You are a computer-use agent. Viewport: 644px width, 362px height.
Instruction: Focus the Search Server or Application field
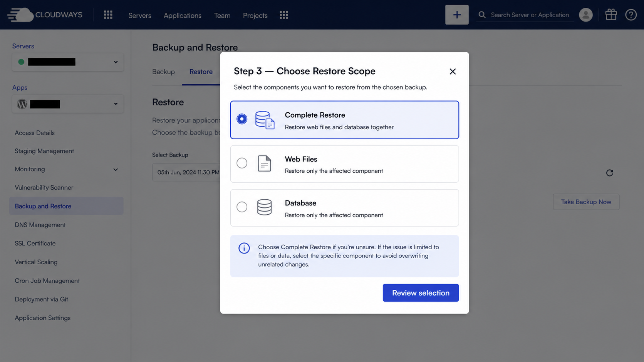coord(530,15)
